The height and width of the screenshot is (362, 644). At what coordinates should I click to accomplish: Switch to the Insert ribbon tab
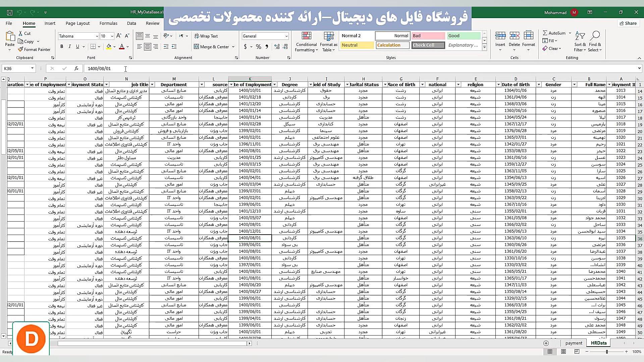point(50,23)
